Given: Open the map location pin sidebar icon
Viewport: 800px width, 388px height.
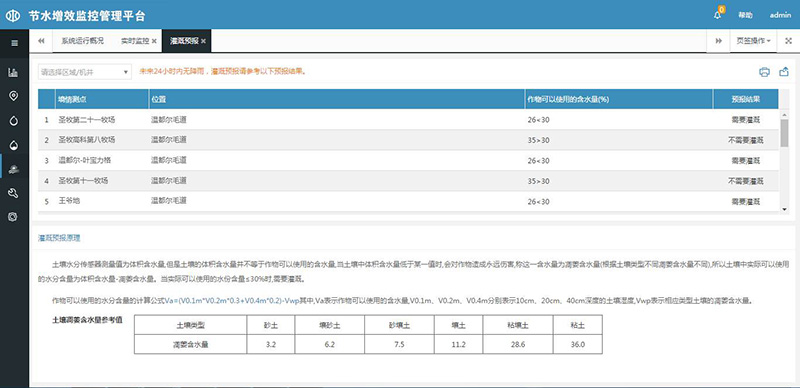Looking at the screenshot, I should [x=14, y=95].
